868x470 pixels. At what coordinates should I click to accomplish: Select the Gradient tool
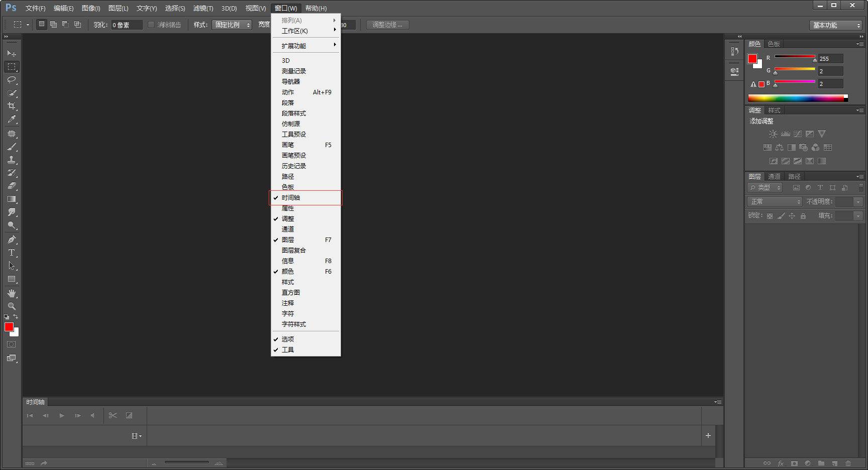12,199
